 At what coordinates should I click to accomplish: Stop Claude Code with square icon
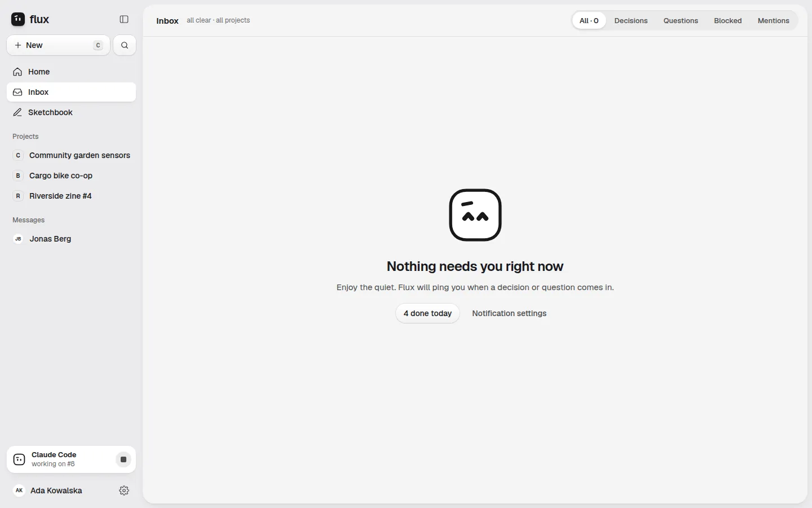[x=123, y=459]
